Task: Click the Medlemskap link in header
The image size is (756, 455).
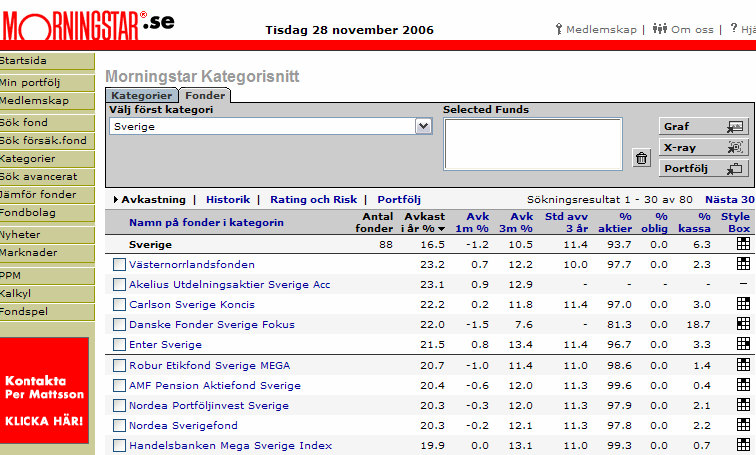Action: pos(601,29)
